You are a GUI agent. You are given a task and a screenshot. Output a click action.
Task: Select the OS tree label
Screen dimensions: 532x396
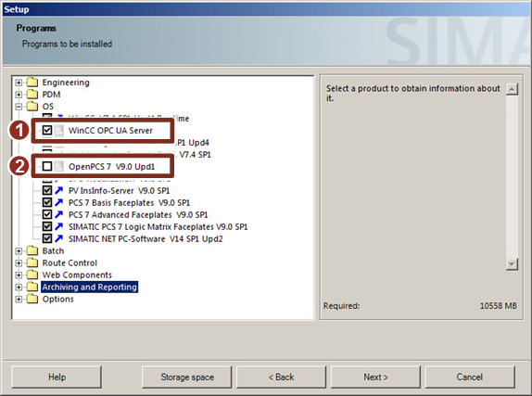48,107
